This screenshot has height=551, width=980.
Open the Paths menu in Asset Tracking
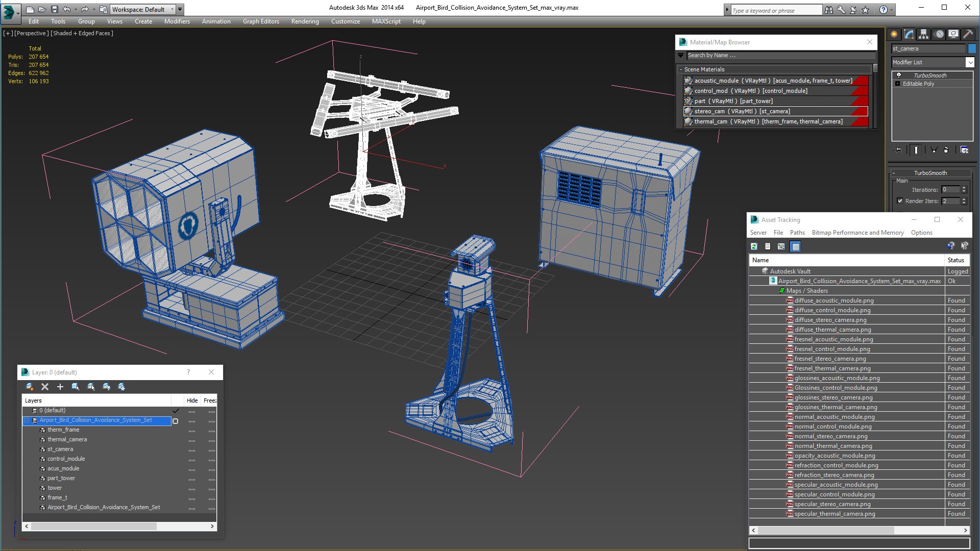pos(797,233)
